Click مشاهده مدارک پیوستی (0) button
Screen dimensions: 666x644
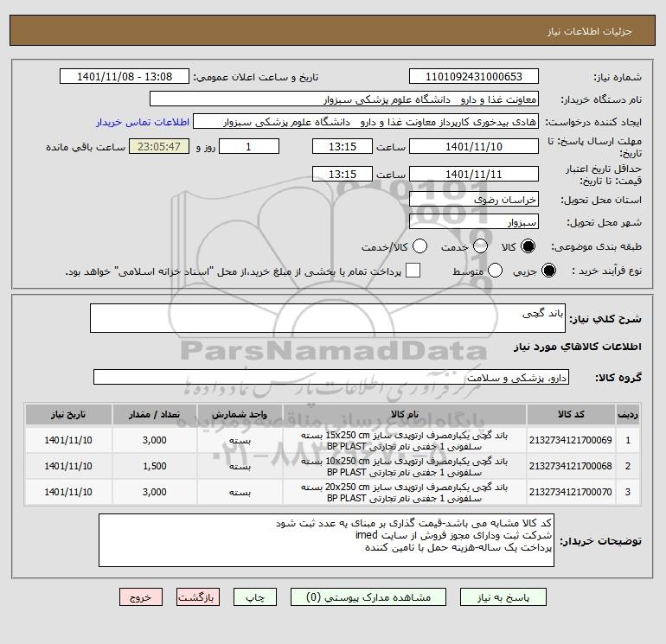[368, 597]
